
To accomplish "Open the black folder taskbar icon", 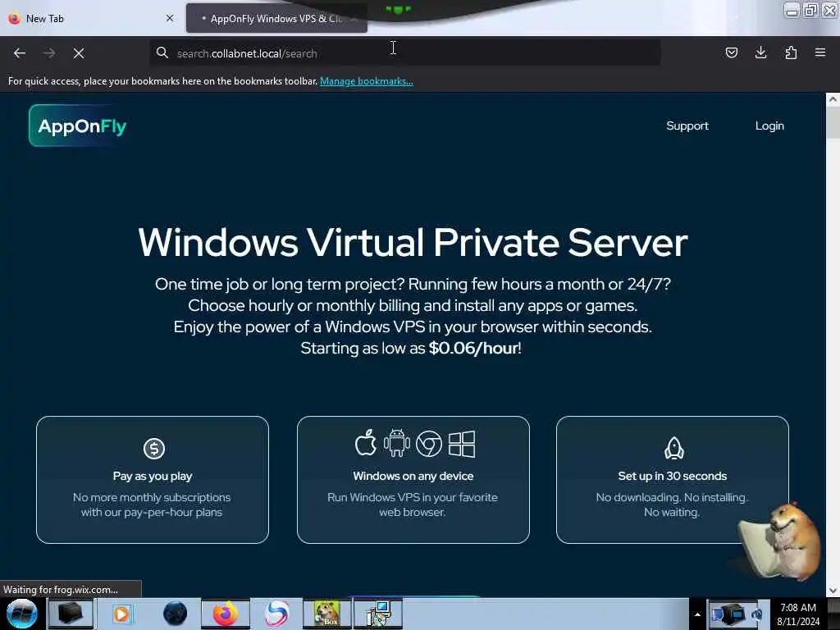I will point(71,614).
